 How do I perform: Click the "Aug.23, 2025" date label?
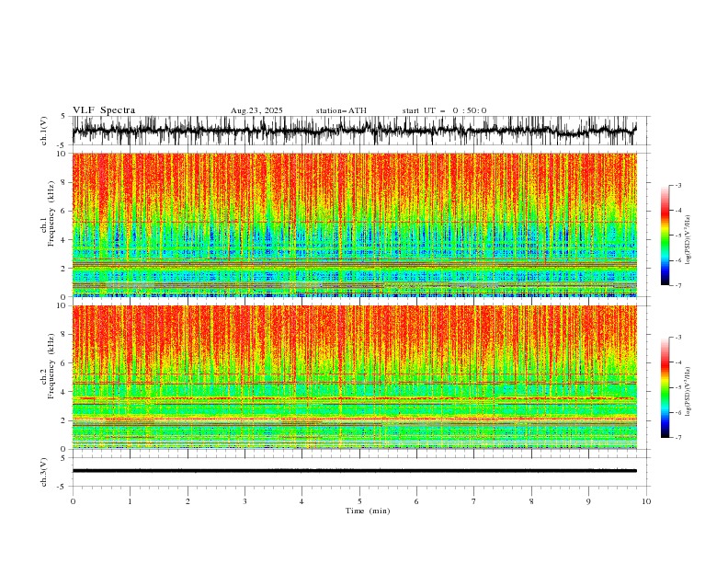(x=256, y=110)
